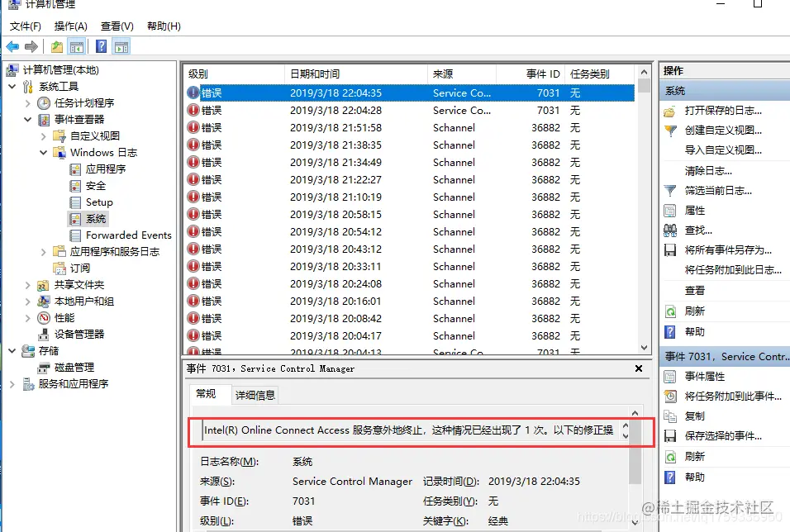The height and width of the screenshot is (532, 790).
Task: Click the 保存选择的事件 save icon
Action: (x=670, y=436)
